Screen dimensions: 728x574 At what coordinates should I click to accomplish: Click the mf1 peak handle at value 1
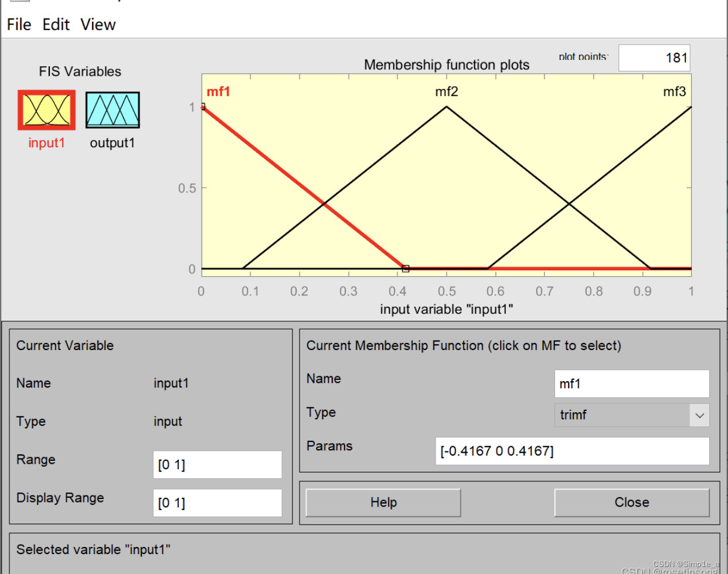click(202, 107)
